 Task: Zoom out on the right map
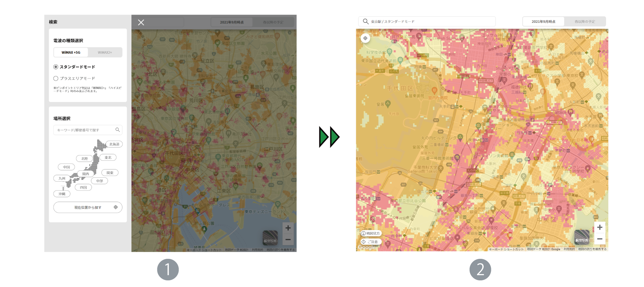tap(600, 239)
